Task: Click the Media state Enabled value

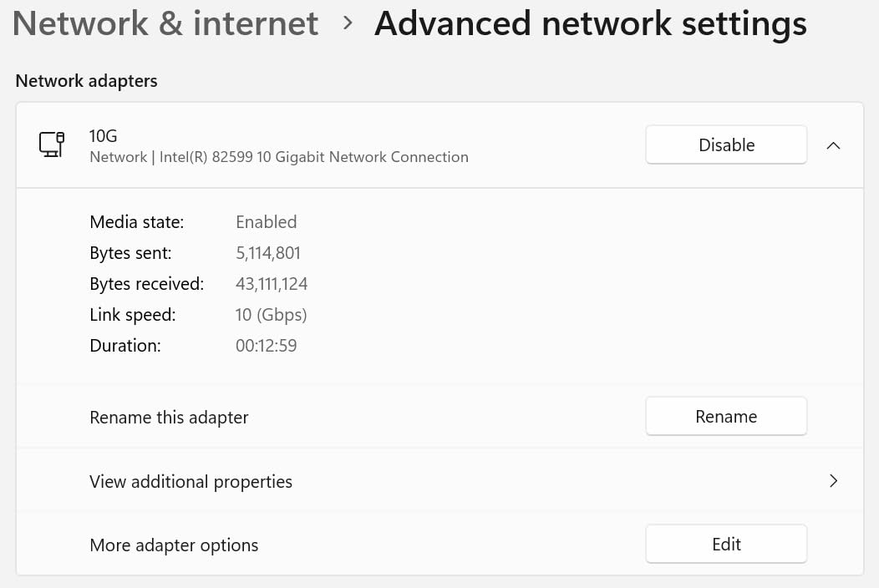Action: tap(266, 222)
